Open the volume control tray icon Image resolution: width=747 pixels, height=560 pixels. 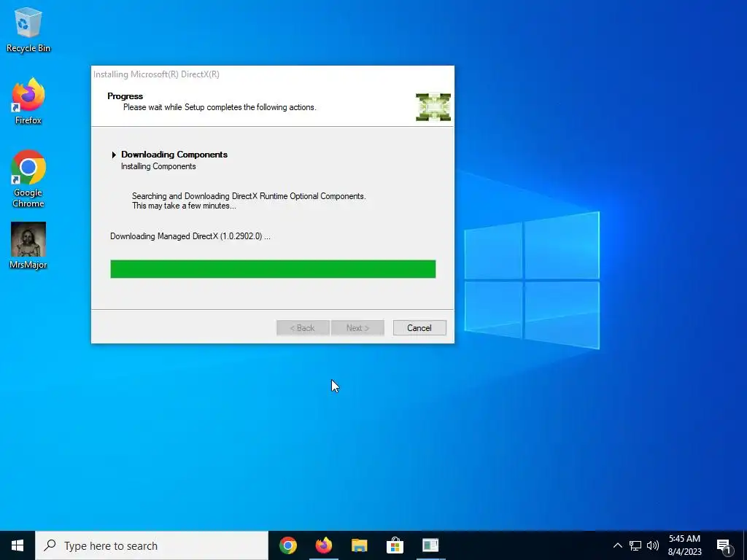pyautogui.click(x=653, y=545)
